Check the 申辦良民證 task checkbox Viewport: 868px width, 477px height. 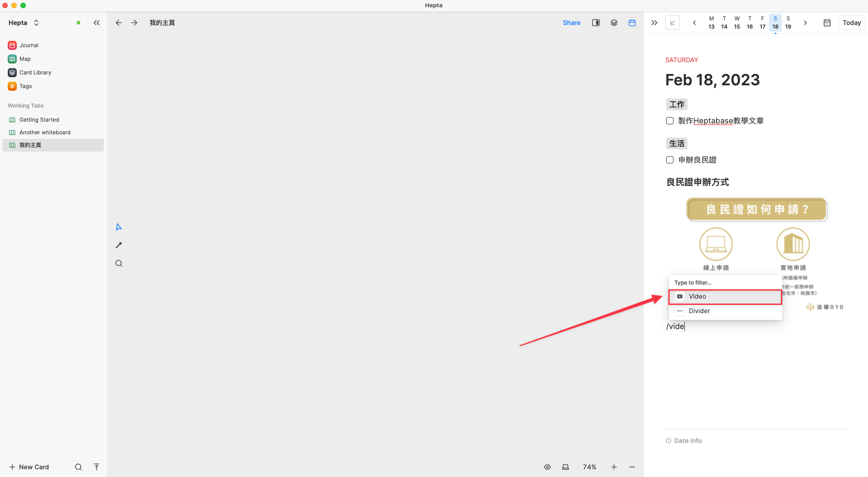670,160
